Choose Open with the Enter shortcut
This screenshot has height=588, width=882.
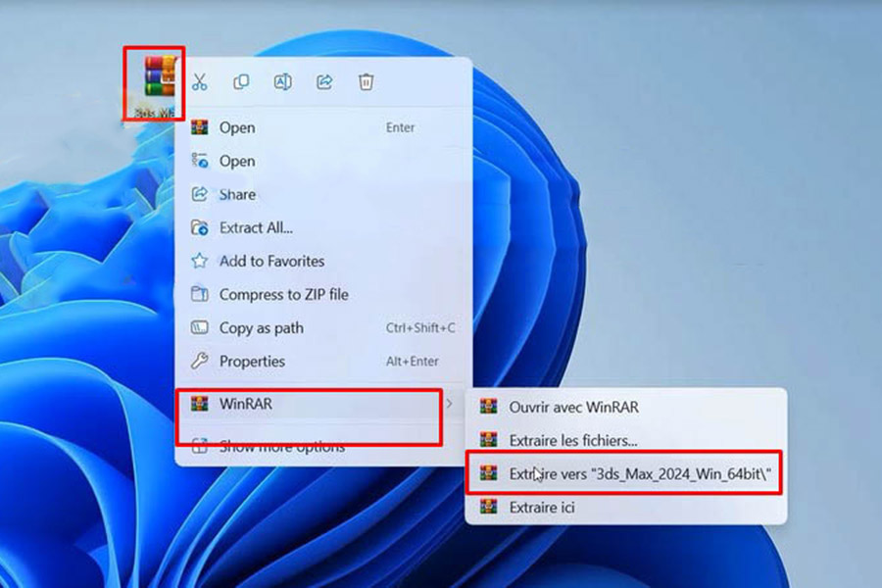pyautogui.click(x=237, y=127)
